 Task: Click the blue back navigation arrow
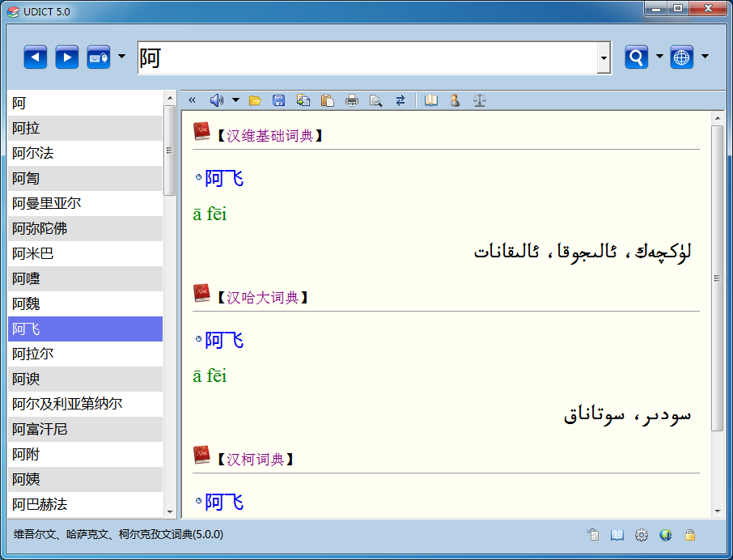pos(36,57)
